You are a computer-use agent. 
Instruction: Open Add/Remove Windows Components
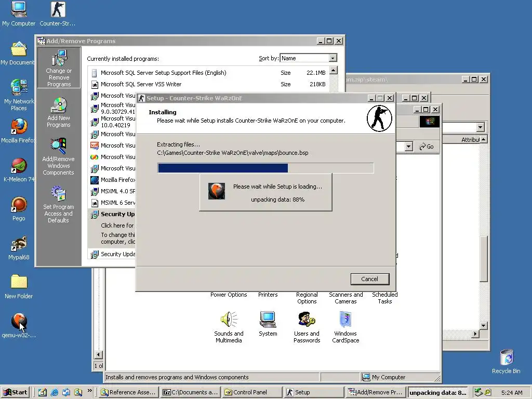pos(58,156)
